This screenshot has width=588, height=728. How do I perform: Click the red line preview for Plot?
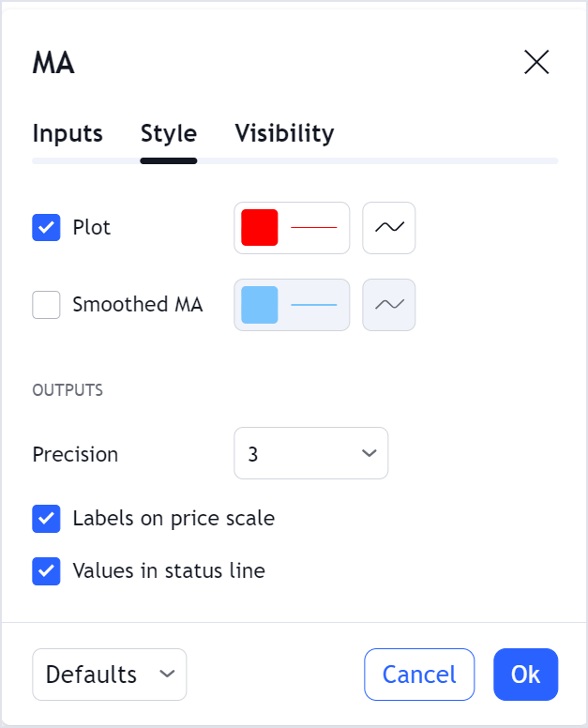point(314,228)
